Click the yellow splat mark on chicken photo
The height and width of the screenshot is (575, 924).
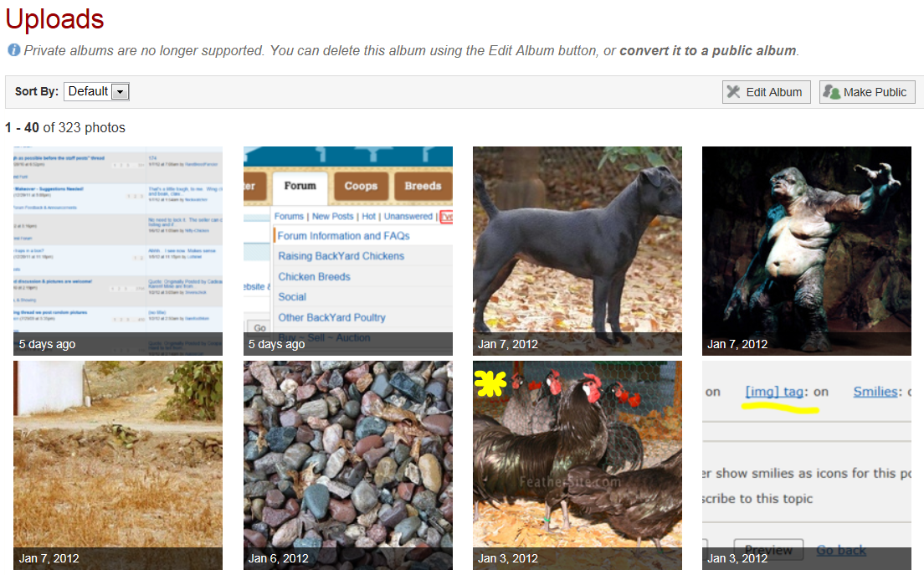490,383
